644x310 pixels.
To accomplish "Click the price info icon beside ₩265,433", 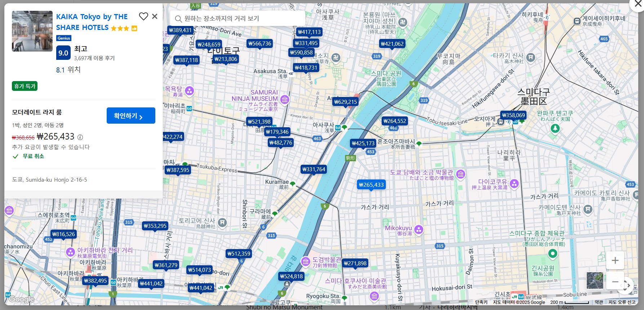I will 80,137.
